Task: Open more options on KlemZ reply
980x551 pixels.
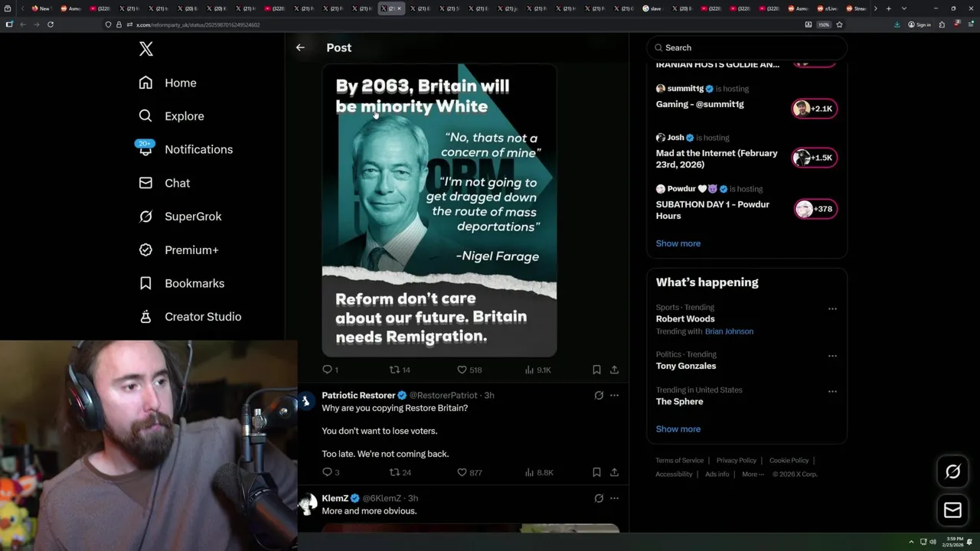Action: [614, 498]
